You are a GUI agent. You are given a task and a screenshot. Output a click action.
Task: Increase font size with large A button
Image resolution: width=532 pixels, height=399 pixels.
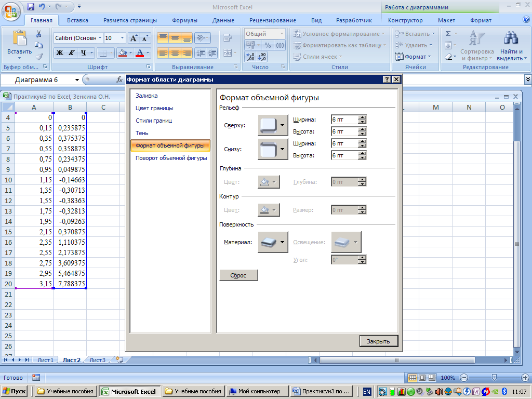(134, 38)
